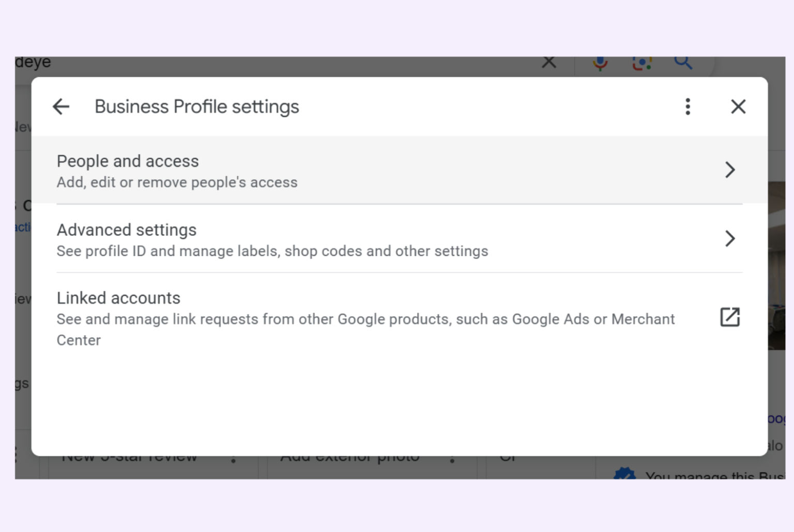Screen dimensions: 794x532
Task: Open the three-dot overflow menu
Action: tap(688, 107)
